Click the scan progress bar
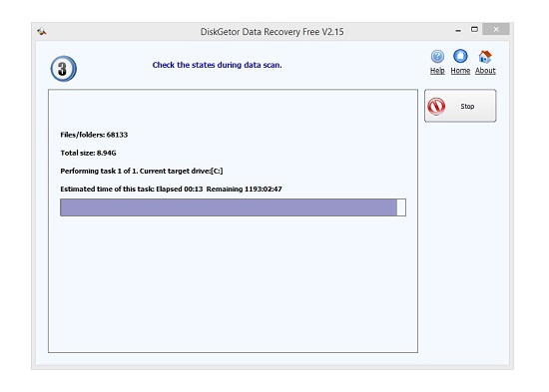Image resolution: width=549 pixels, height=392 pixels. pos(233,207)
